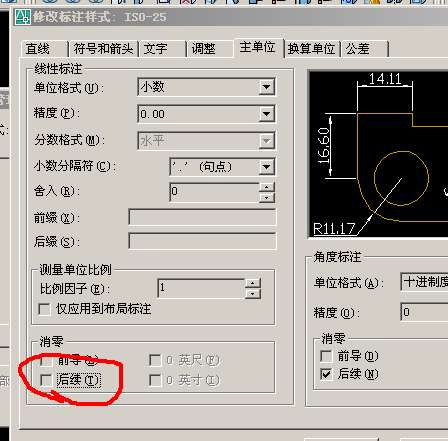Decrease the 舍入(R) value with down arrow
Viewport: 448px width, 441px height.
tap(266, 197)
